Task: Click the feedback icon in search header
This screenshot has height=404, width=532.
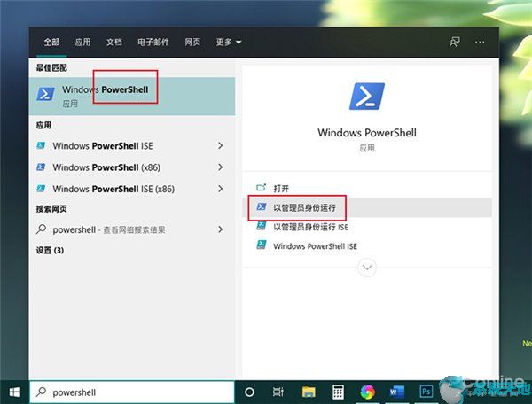Action: pyautogui.click(x=455, y=42)
